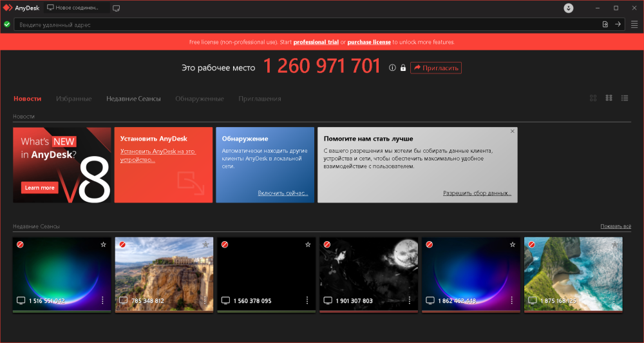Open the download/update indicator icon

pyautogui.click(x=569, y=8)
